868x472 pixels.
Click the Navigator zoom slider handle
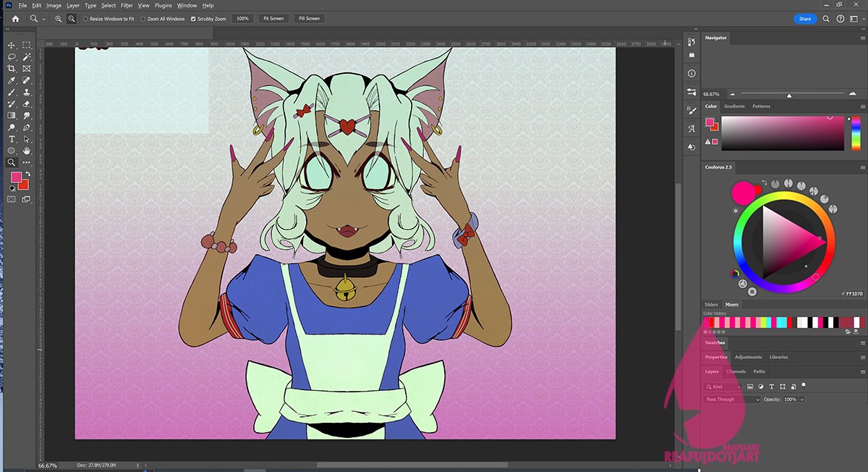[789, 95]
